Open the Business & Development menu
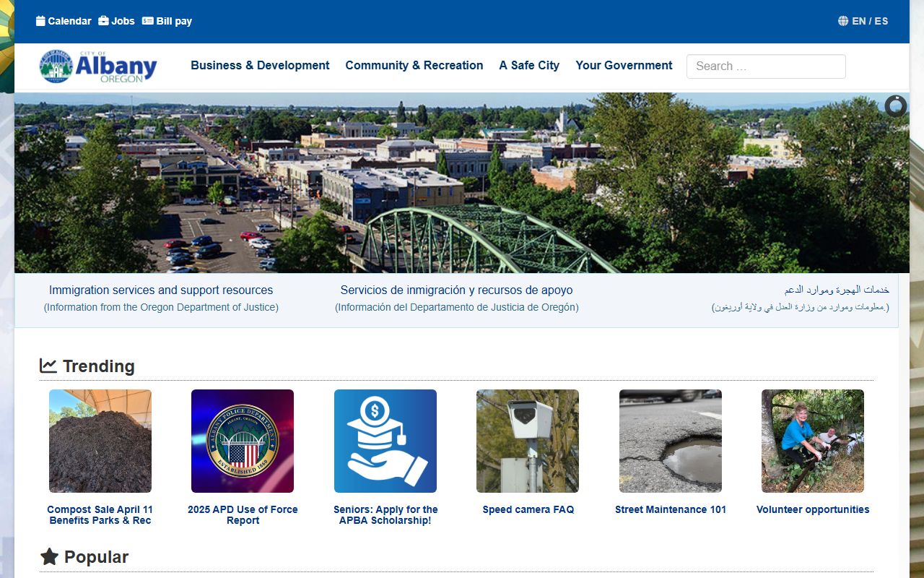The height and width of the screenshot is (578, 924). [x=260, y=65]
